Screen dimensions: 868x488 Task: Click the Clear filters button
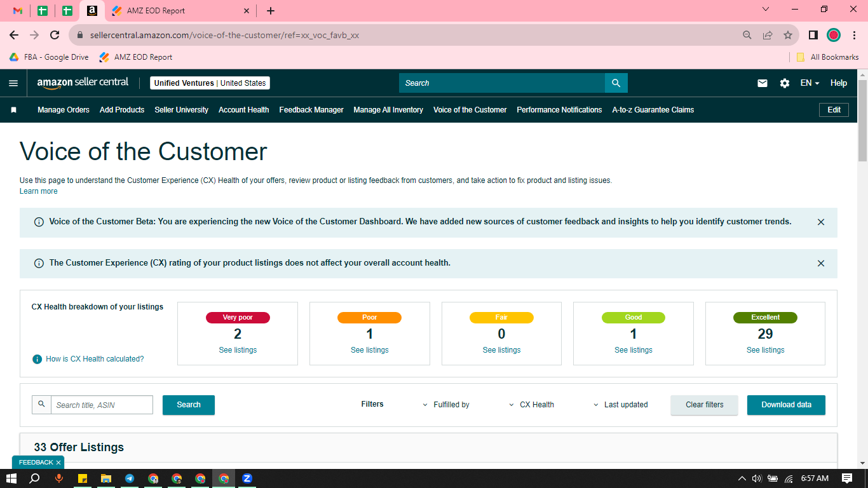(705, 405)
